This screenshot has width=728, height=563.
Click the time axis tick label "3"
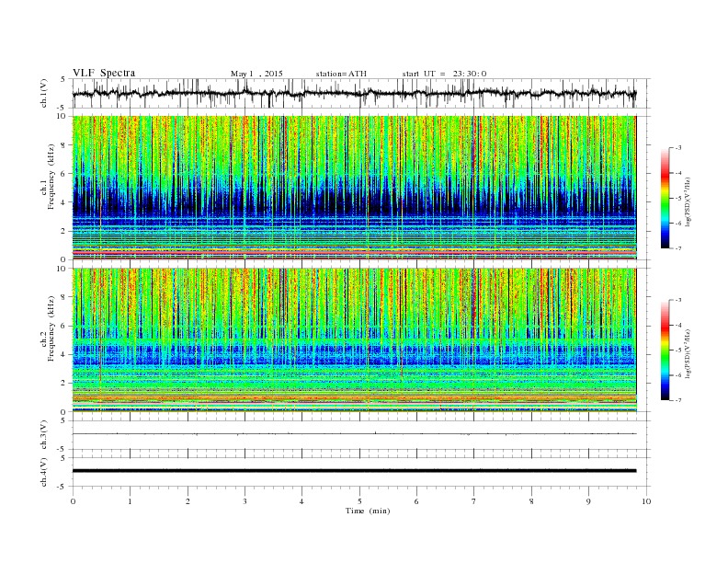click(x=245, y=501)
